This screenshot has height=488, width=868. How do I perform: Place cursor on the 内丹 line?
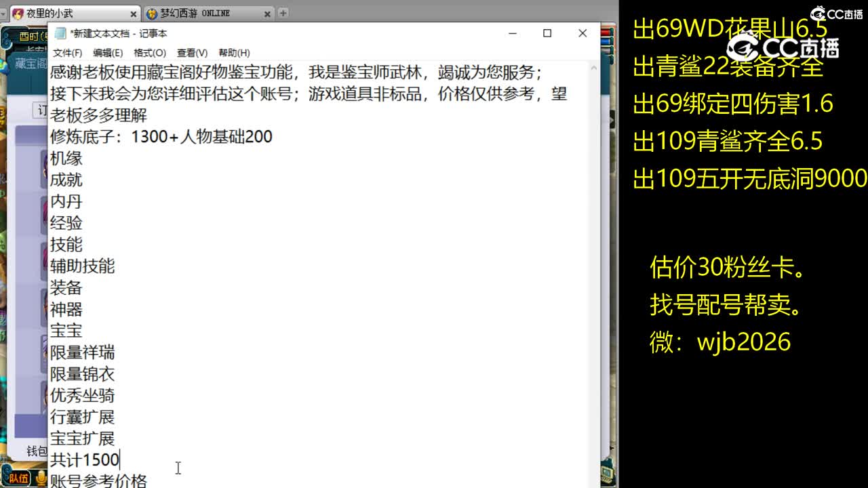(66, 202)
